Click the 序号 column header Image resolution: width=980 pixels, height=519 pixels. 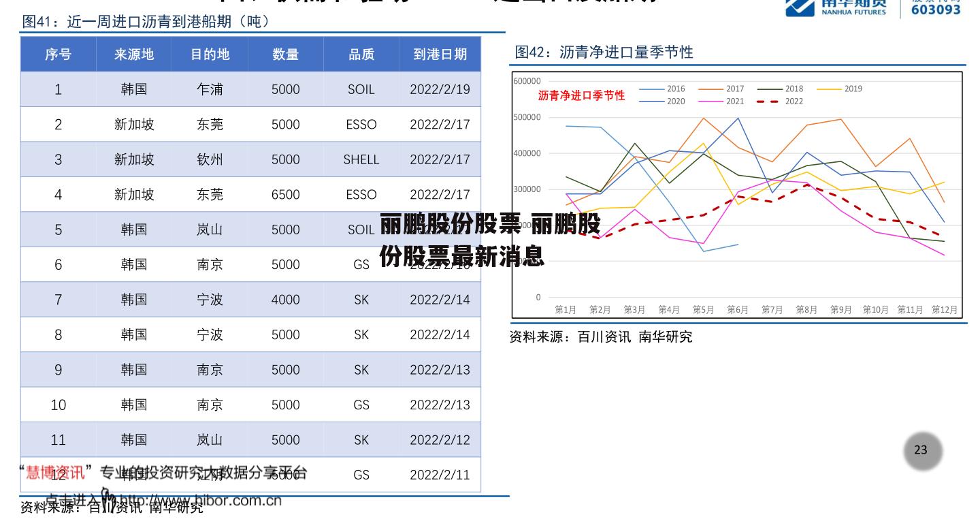58,54
